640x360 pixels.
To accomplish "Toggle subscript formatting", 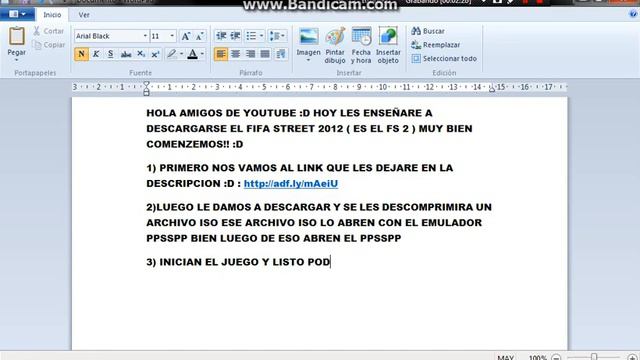I will coord(141,54).
